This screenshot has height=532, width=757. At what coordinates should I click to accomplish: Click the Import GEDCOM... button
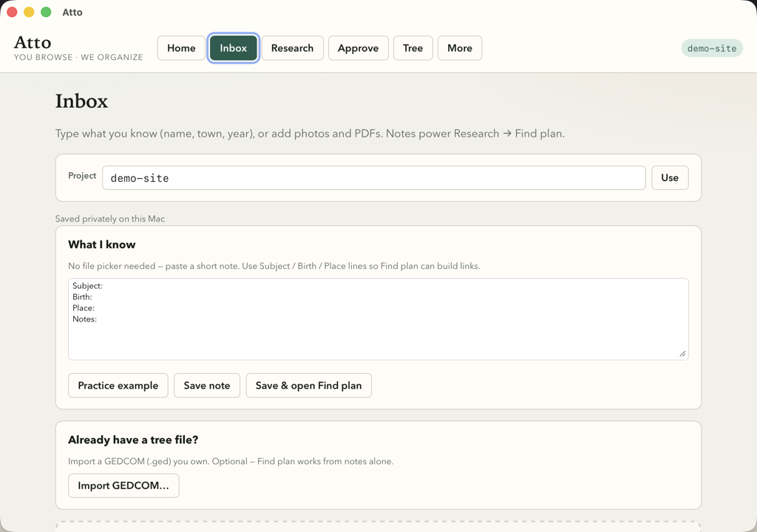(x=123, y=485)
